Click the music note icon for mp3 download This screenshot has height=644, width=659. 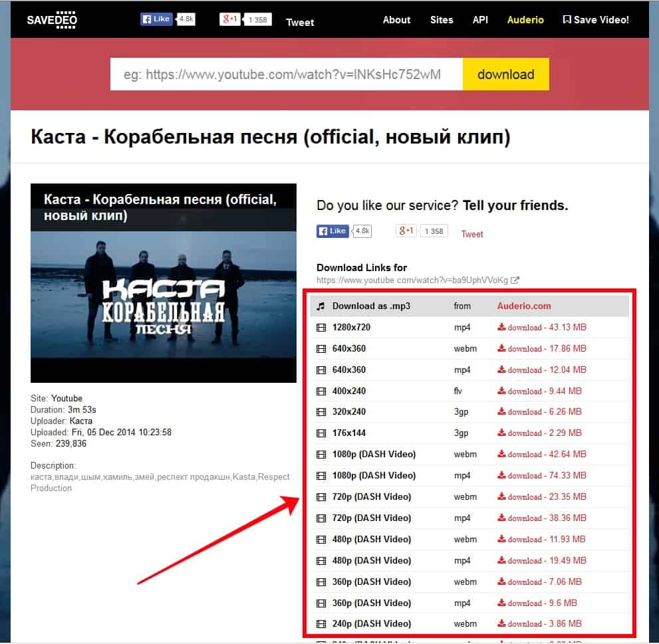tap(321, 306)
